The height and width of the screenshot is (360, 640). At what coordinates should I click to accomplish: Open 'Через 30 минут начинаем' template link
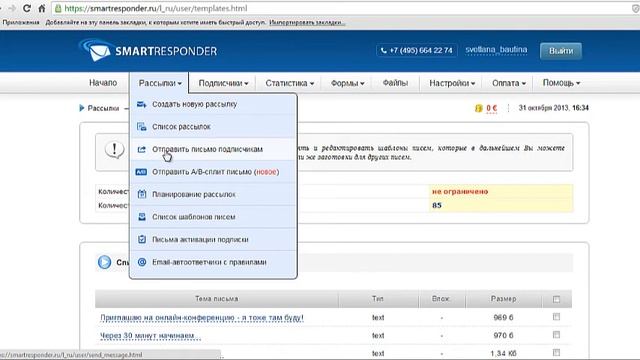click(x=150, y=336)
